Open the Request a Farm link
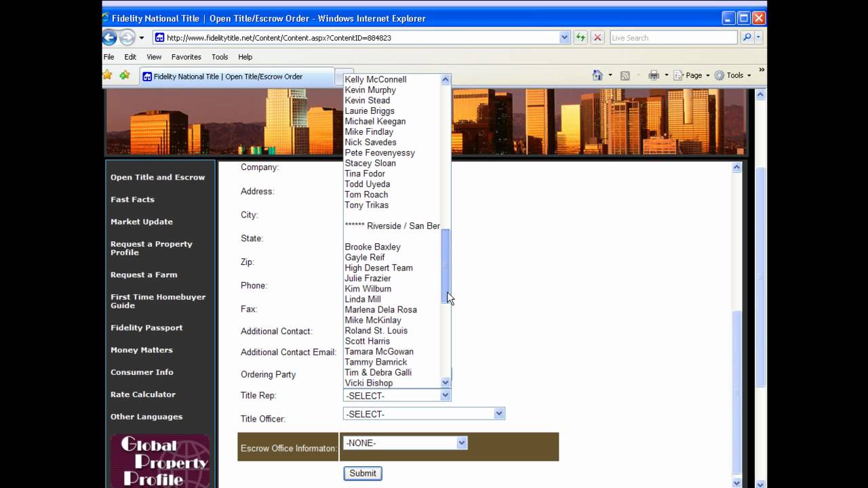This screenshot has height=488, width=868. (x=144, y=274)
